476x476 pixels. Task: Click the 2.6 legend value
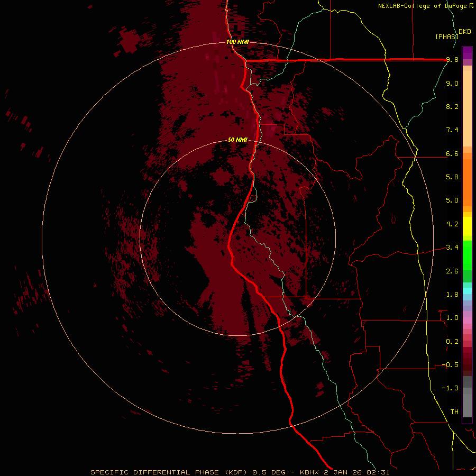(x=452, y=271)
